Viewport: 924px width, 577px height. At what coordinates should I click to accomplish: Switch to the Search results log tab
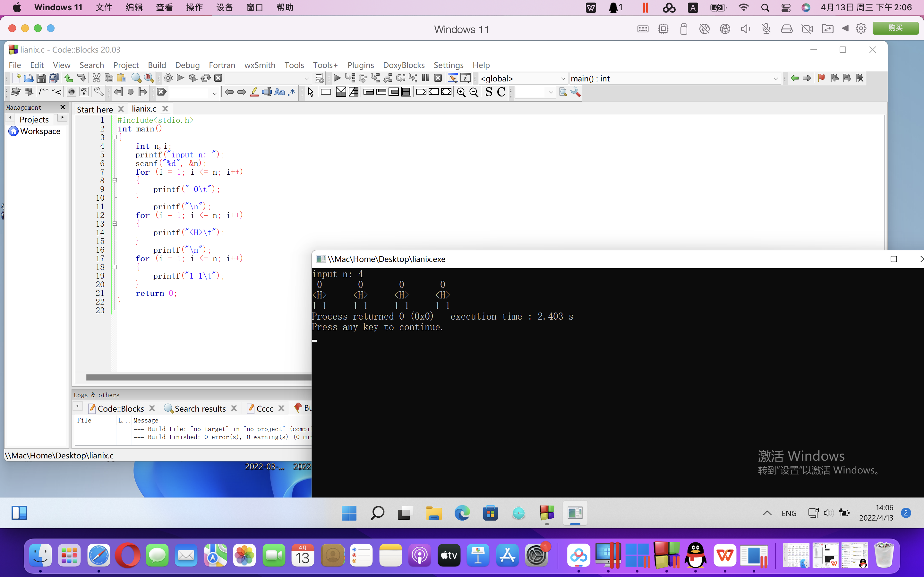tap(200, 409)
